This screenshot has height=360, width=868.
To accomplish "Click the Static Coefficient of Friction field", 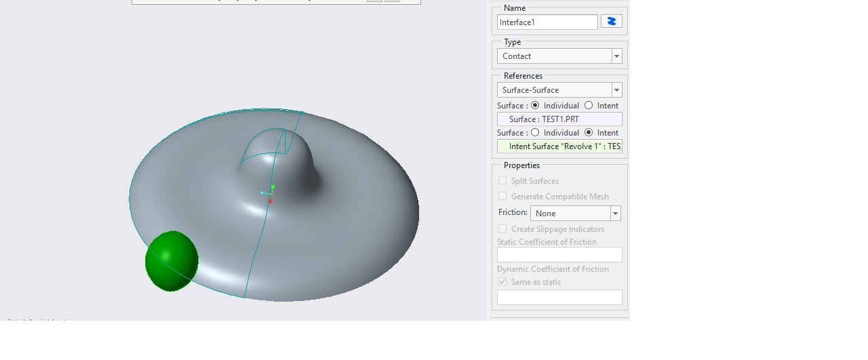I will (559, 255).
